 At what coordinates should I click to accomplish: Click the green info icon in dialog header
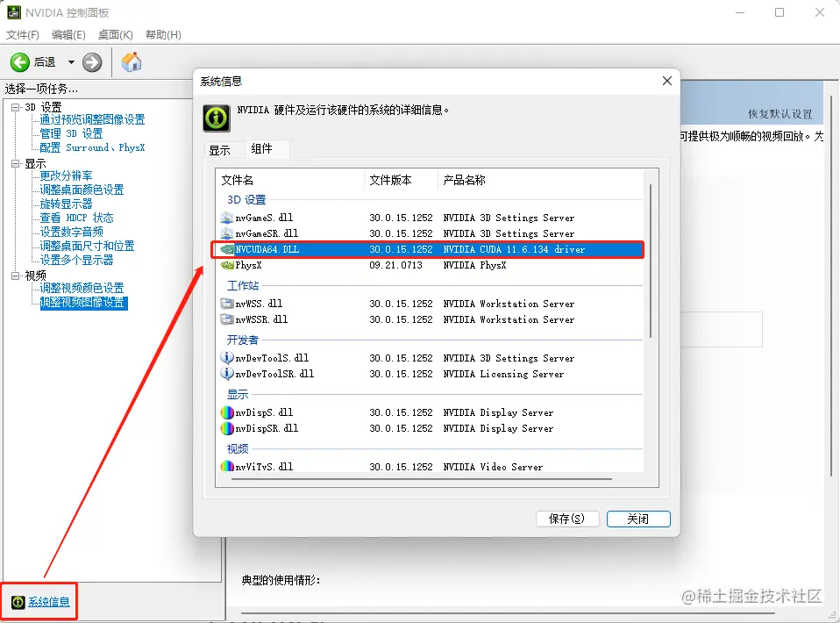[217, 118]
